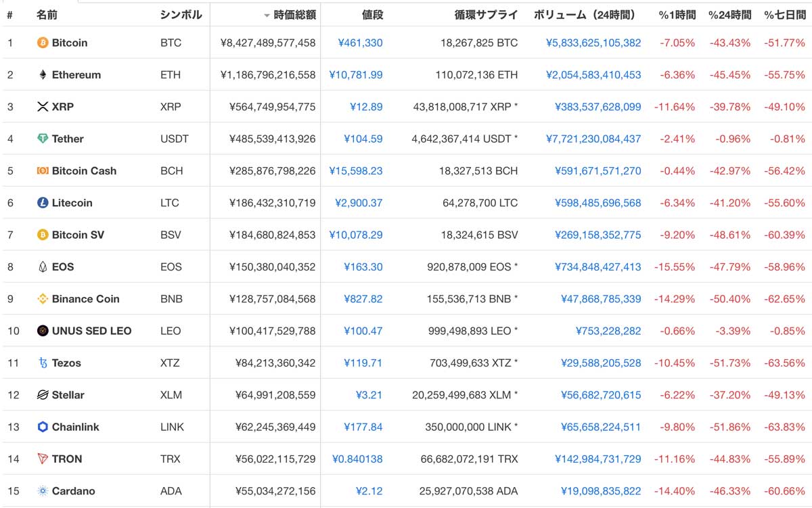Click EOS 1-hour change -15.55%
Image resolution: width=812 pixels, height=508 pixels.
click(675, 267)
